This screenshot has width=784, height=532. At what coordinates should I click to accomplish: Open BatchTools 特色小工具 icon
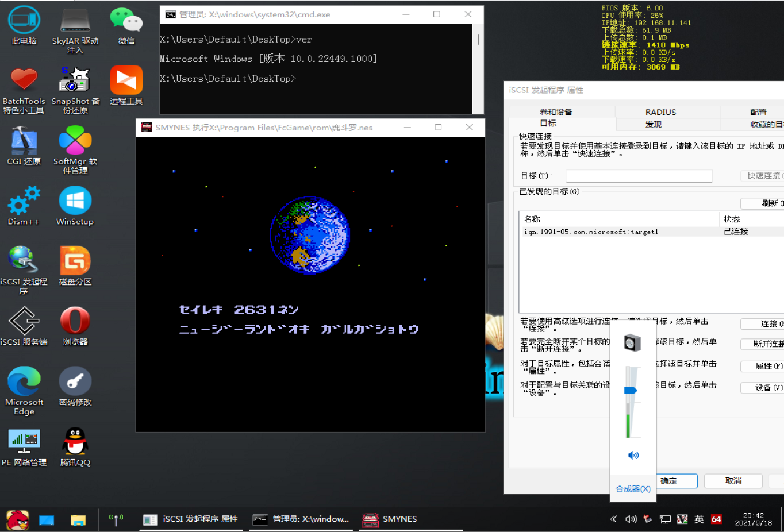coord(24,90)
